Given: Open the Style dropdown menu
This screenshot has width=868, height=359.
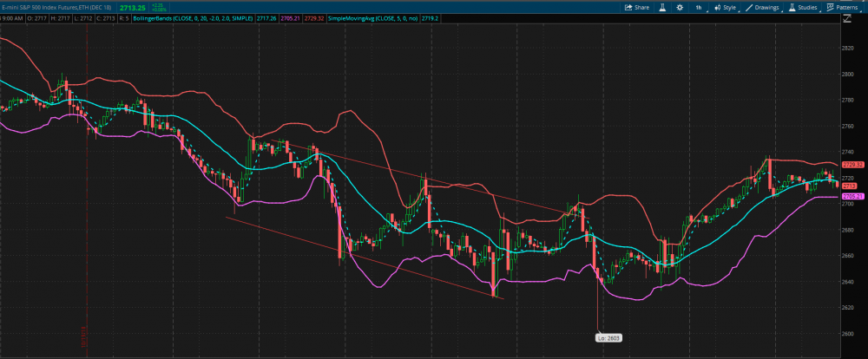Looking at the screenshot, I should point(724,7).
